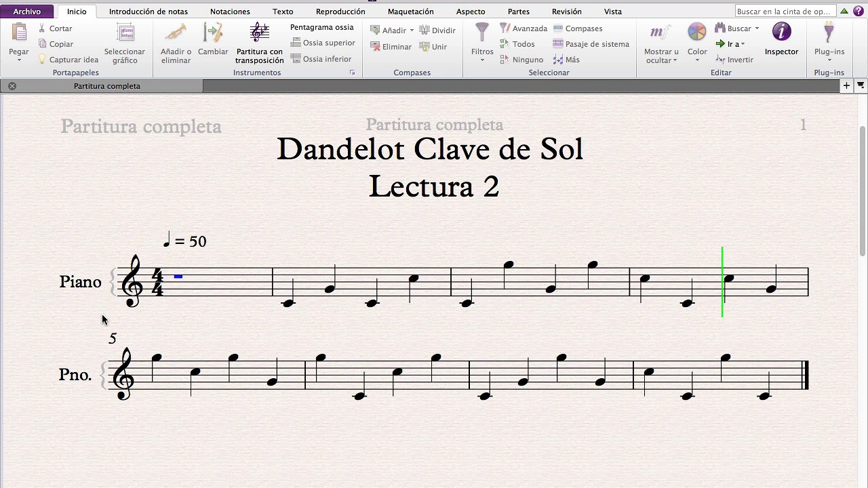
Task: Switch to the Aspecto tab
Action: click(x=471, y=12)
